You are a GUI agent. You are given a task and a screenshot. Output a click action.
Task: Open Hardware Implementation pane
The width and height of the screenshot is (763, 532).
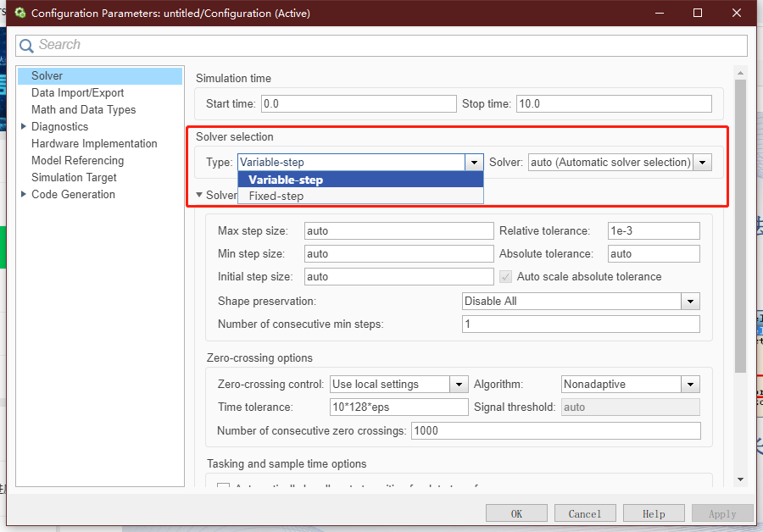click(94, 144)
